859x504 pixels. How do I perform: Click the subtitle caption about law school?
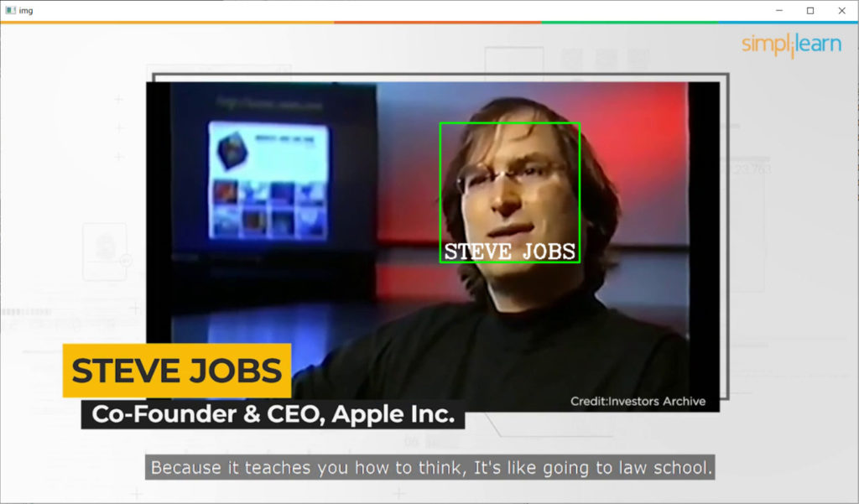coord(430,467)
